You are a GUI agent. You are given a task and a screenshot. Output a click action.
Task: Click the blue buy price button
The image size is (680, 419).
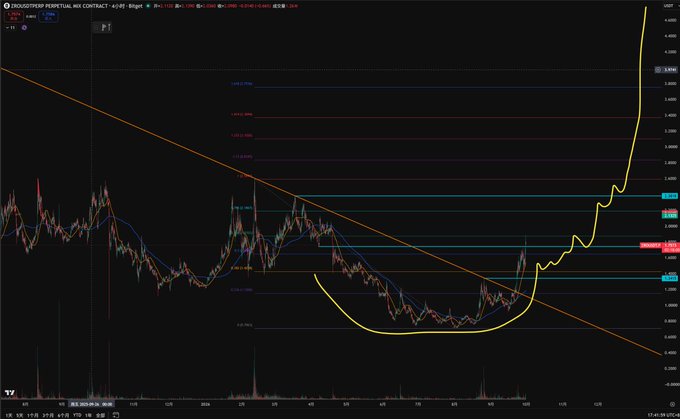click(x=48, y=16)
